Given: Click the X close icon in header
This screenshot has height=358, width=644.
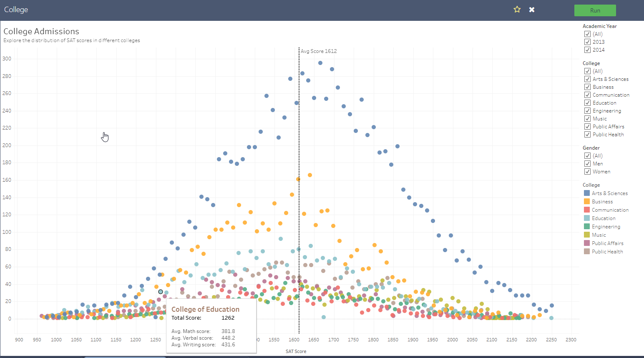Looking at the screenshot, I should click(532, 10).
